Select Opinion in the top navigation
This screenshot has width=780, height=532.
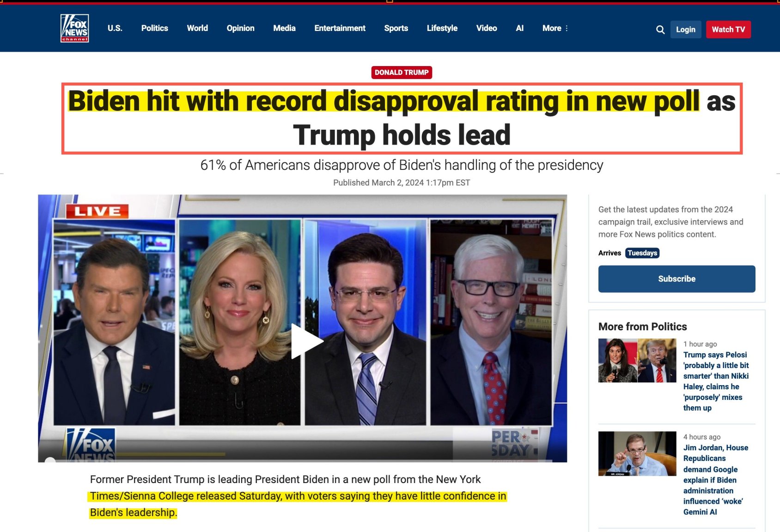pos(240,28)
